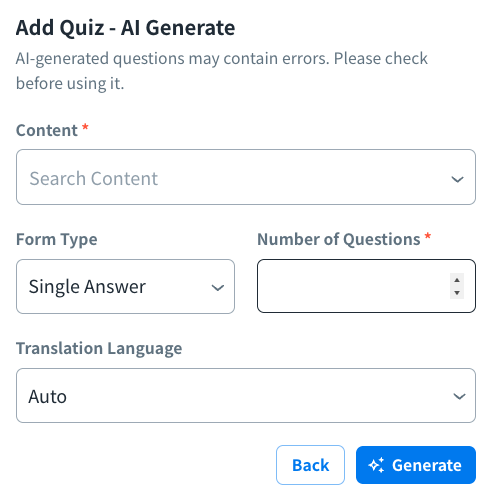Click the sparkle icon on Generate button

click(x=376, y=465)
